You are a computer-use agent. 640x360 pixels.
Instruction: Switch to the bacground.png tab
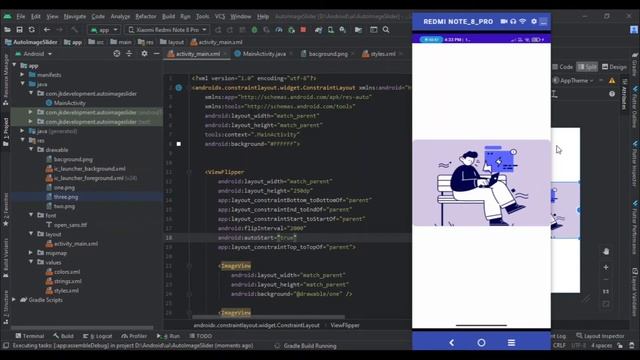pyautogui.click(x=328, y=54)
